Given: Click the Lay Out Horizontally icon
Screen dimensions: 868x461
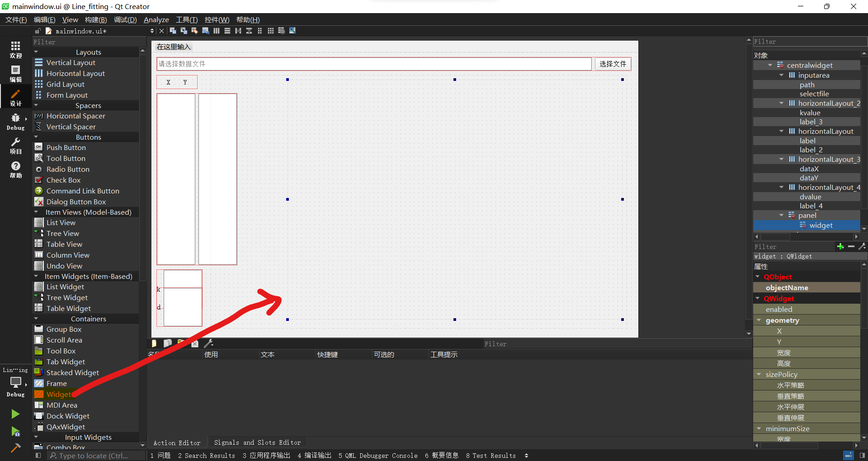Looking at the screenshot, I should (216, 31).
